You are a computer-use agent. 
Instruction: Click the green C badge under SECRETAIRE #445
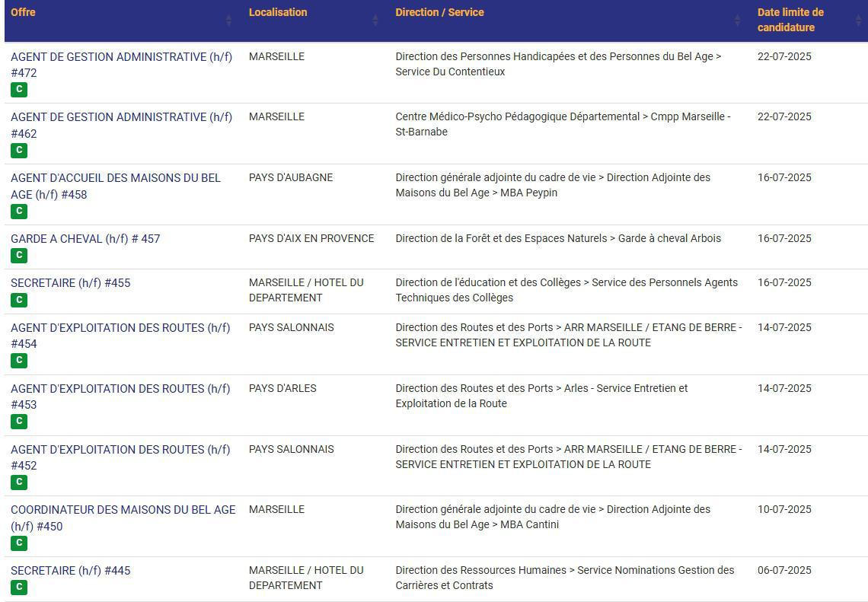tap(19, 588)
